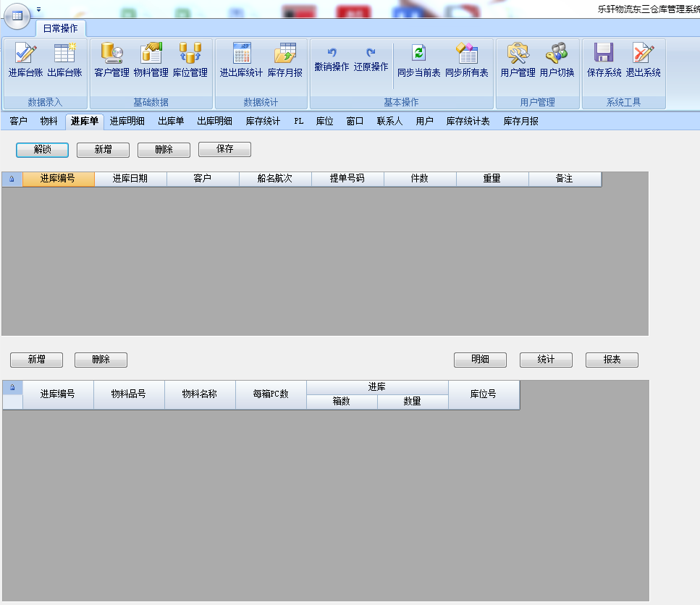Switch to the 进库单 tab
The width and height of the screenshot is (700, 605).
[85, 122]
